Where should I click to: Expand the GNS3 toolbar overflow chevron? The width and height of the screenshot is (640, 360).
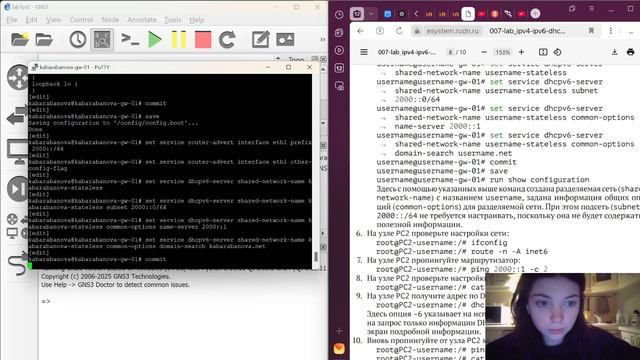322,40
